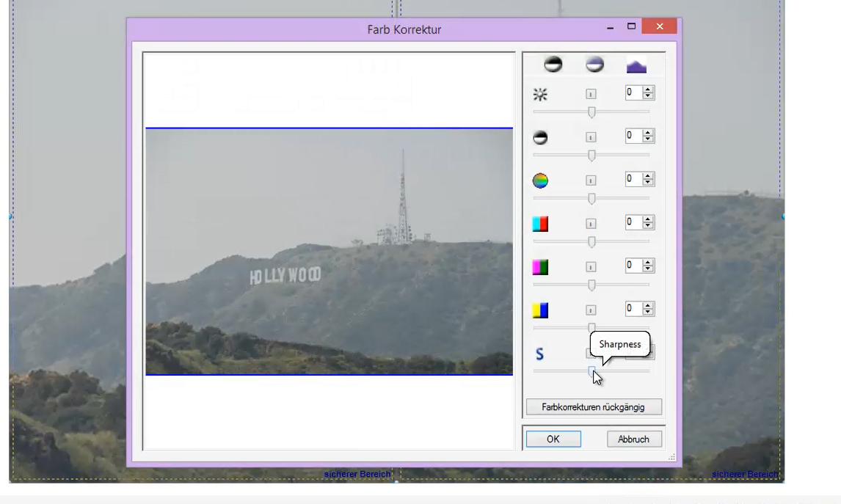Click the brightness slider handle

coord(591,112)
